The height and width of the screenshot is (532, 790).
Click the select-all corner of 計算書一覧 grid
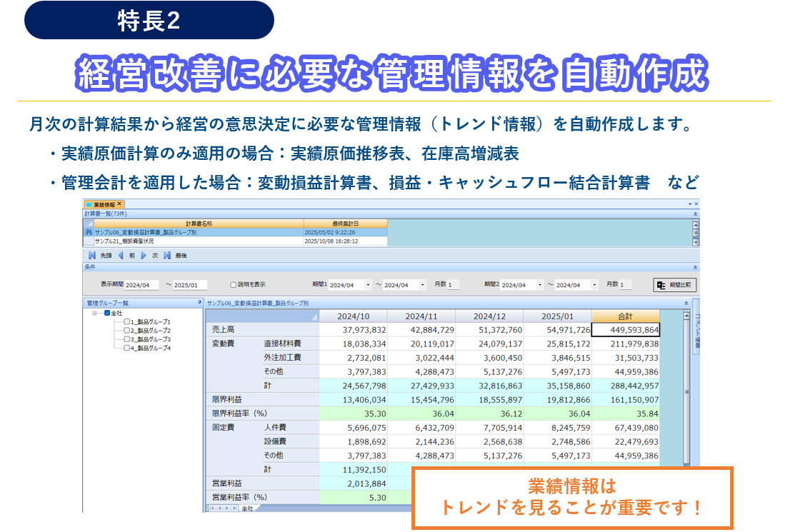coord(89,224)
